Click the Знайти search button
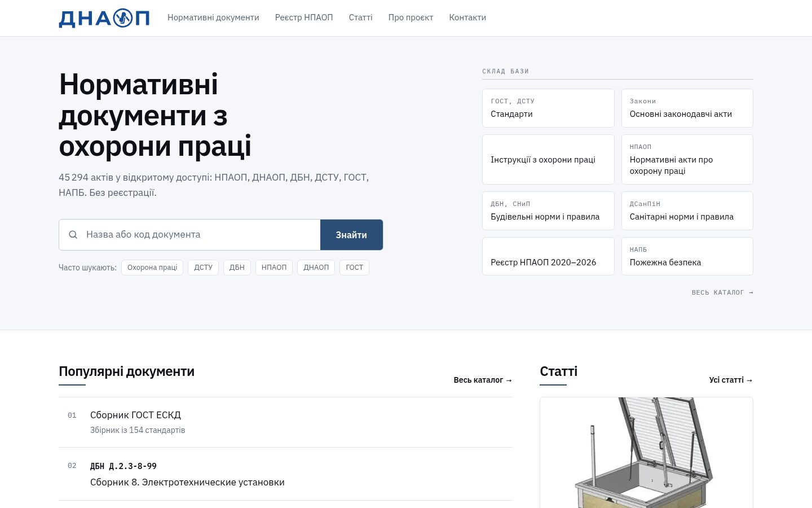The height and width of the screenshot is (508, 812). tap(351, 235)
